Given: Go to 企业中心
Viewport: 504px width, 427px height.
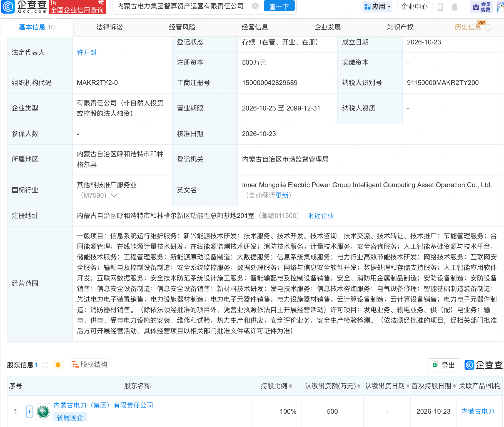Looking at the screenshot, I should [415, 7].
